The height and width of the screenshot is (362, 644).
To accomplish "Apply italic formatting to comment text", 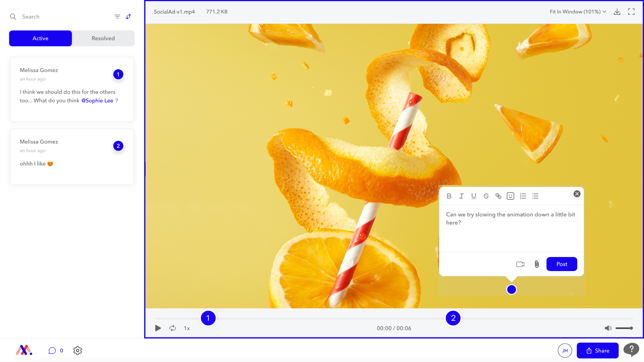I will 461,196.
